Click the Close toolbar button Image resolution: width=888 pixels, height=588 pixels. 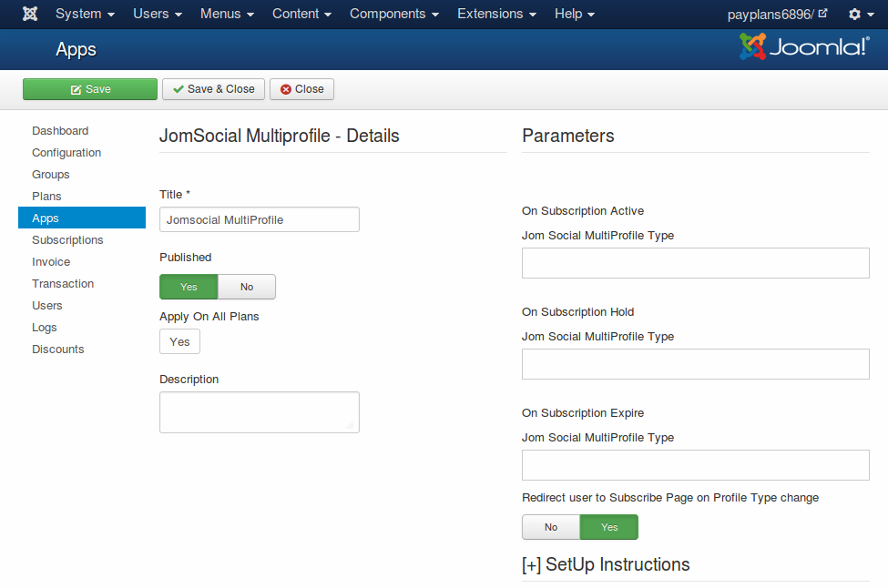301,89
